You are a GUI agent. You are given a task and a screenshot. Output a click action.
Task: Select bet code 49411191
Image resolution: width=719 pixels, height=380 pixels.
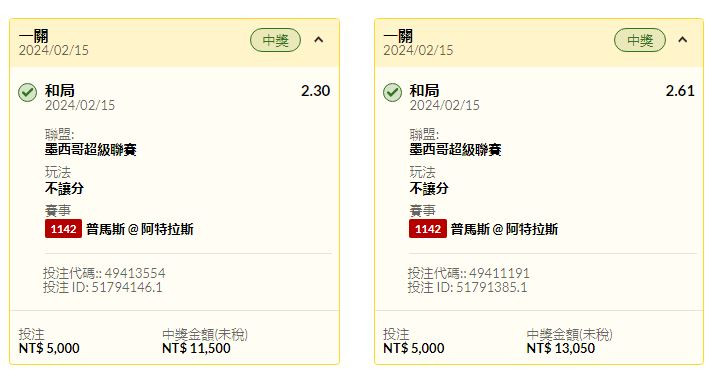tap(499, 273)
